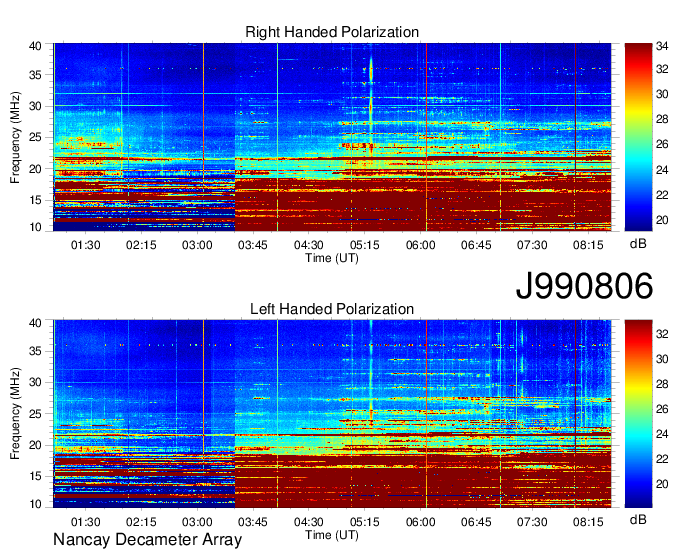Click the 07:30 time tick of Left Handed plot
The image size is (680, 552).
pyautogui.click(x=532, y=522)
